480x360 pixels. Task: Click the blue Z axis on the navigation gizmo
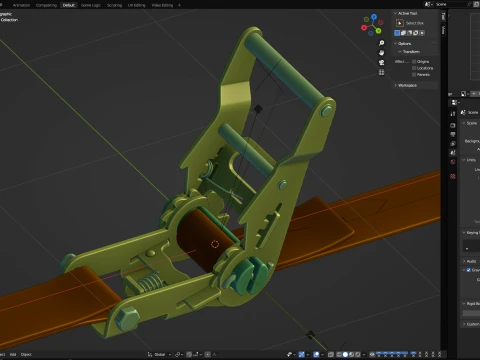(374, 16)
